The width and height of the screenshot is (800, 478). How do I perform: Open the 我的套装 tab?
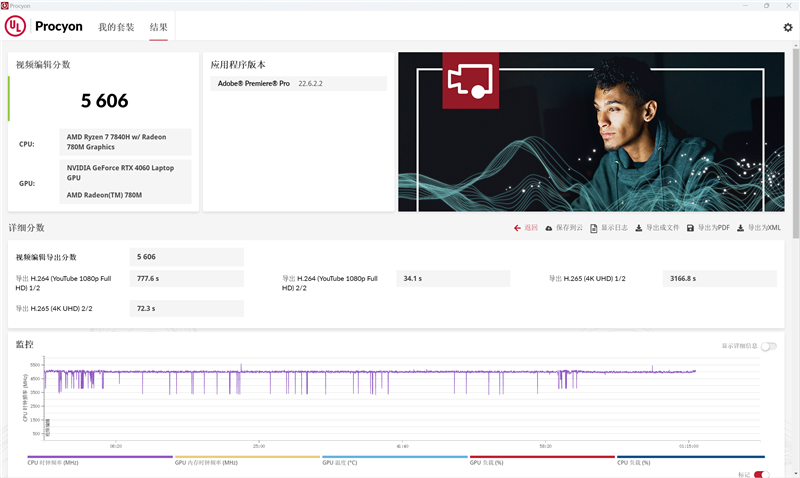tap(116, 27)
